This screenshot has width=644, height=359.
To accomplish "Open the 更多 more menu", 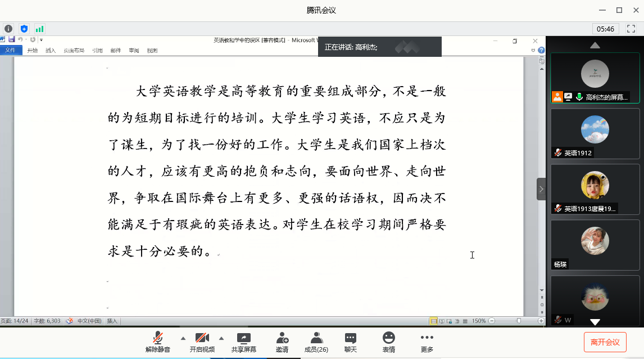I will click(x=427, y=342).
